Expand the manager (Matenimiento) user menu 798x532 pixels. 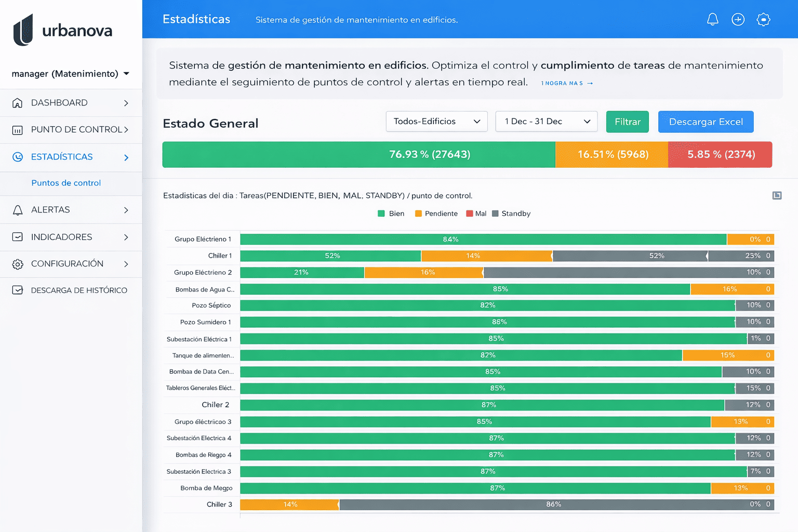pyautogui.click(x=71, y=74)
